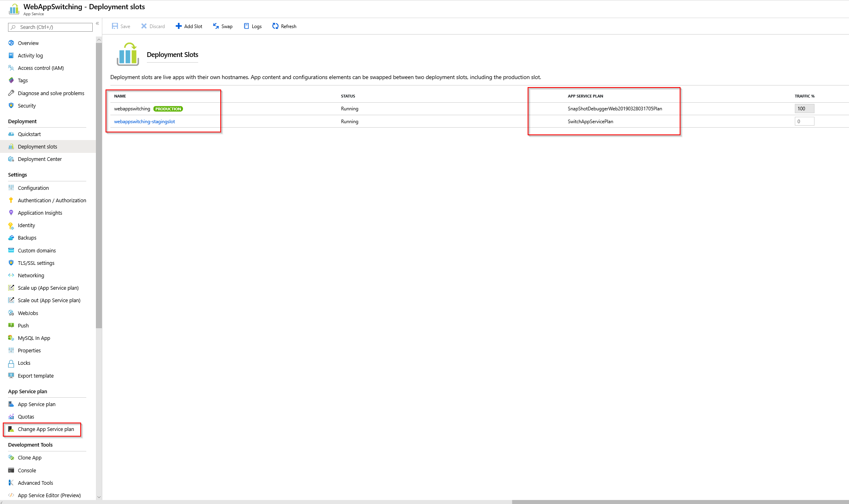The image size is (849, 504).
Task: Collapse the left navigation sidebar
Action: click(97, 23)
